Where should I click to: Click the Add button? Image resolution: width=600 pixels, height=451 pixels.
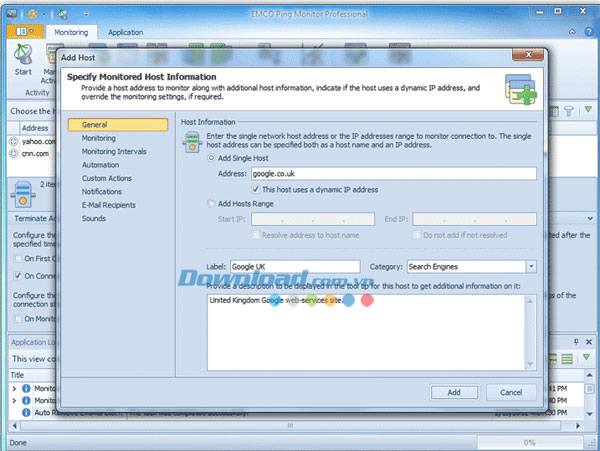454,392
